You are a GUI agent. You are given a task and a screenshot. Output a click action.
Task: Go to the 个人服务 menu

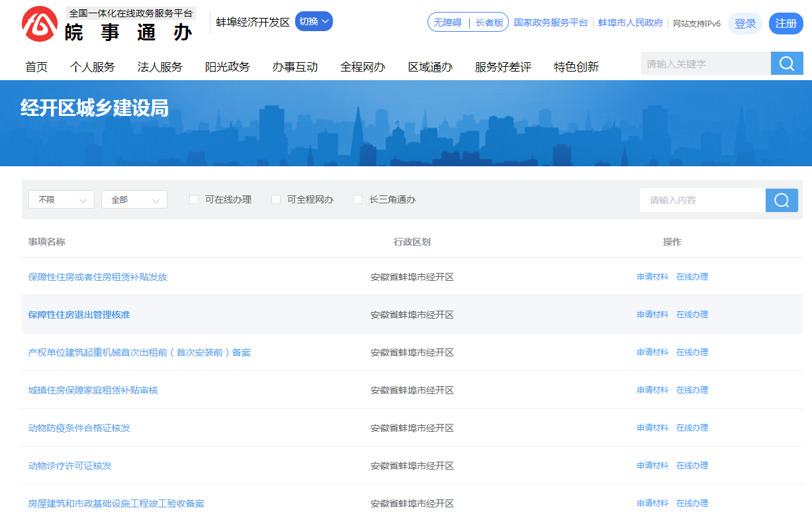tap(93, 67)
